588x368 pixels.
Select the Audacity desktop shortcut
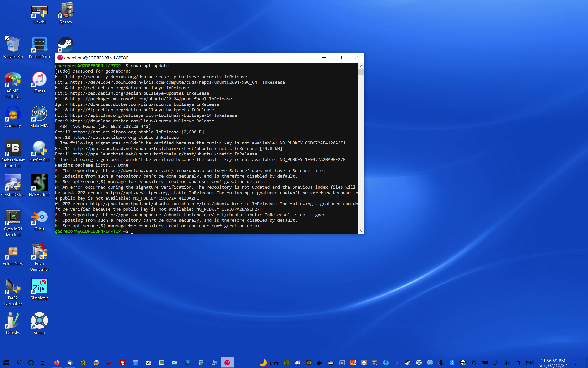click(x=13, y=117)
